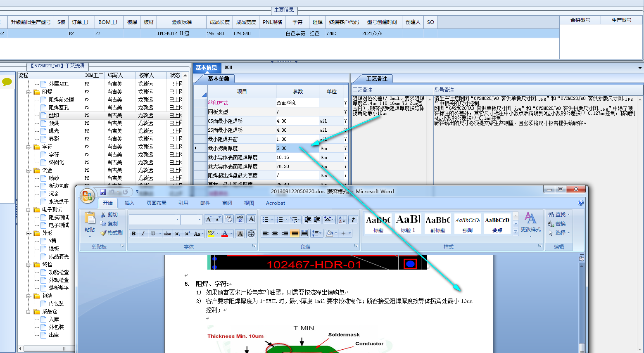Click the Sort (A-Z) icon
Viewport: 644px width, 353px height.
342,219
